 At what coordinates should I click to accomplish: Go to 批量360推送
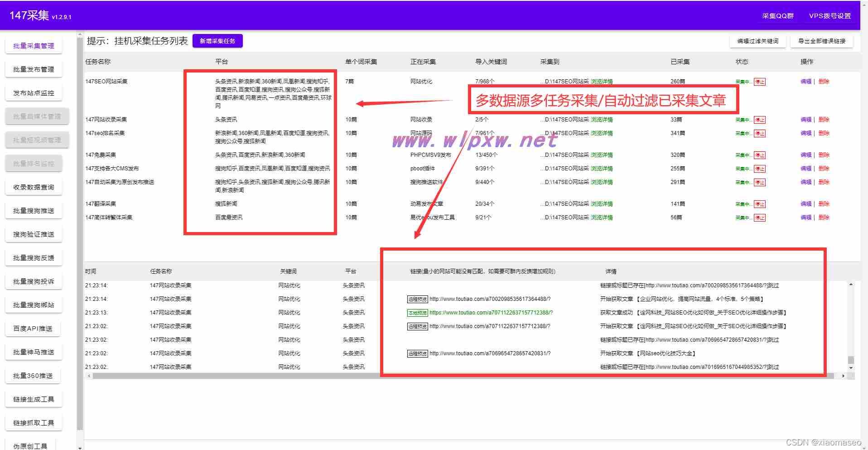[x=34, y=376]
